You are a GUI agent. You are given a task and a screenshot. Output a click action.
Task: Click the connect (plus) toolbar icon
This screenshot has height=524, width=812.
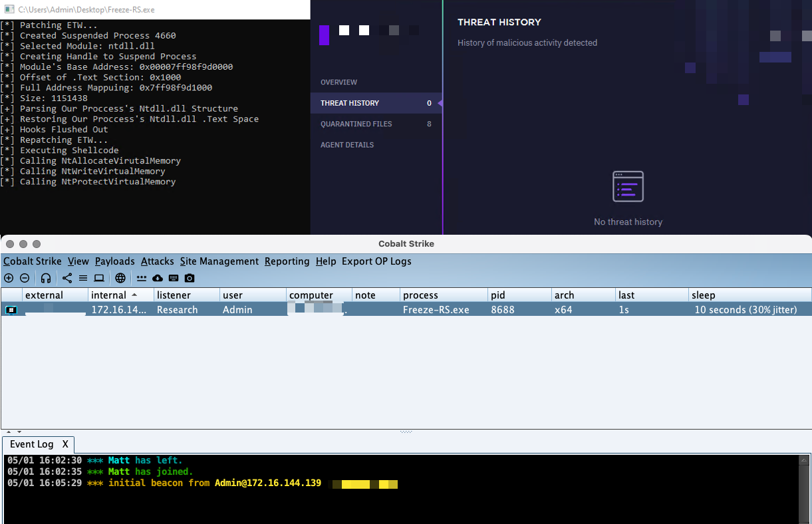(9, 278)
